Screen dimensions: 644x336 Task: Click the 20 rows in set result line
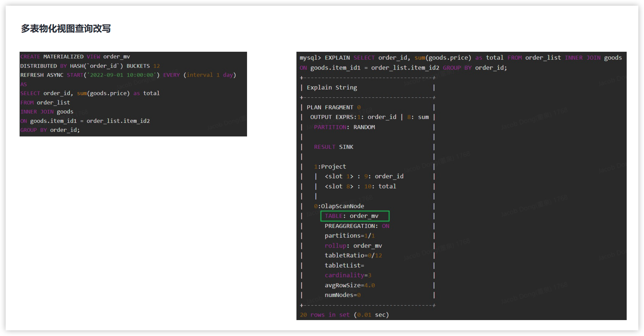tap(344, 315)
